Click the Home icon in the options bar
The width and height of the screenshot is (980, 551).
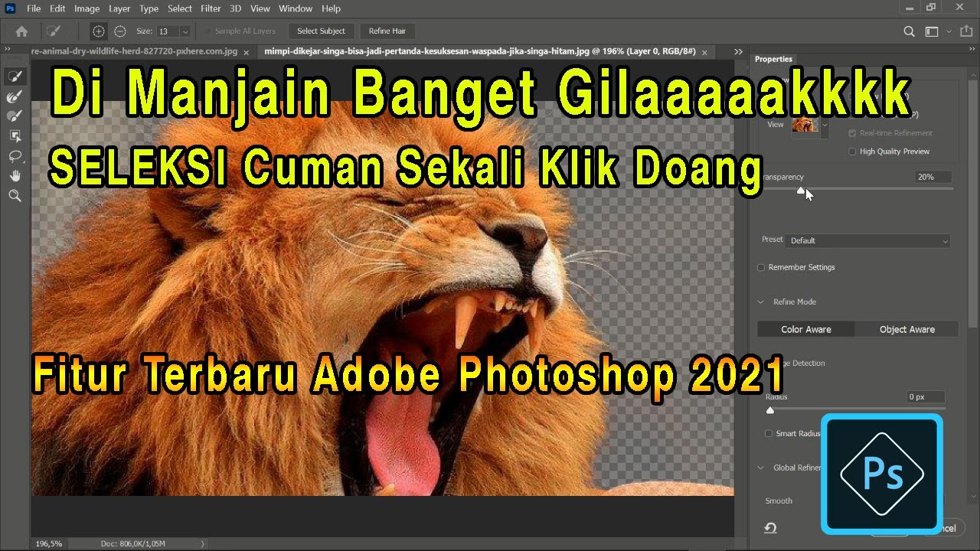pos(21,31)
